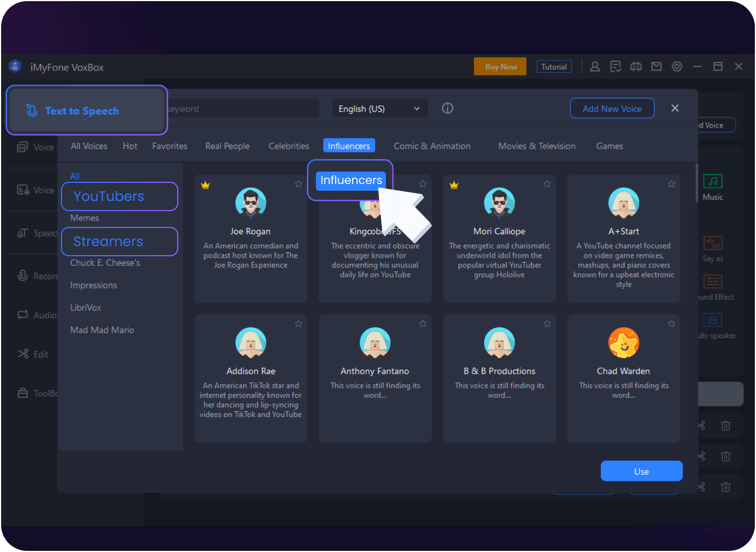Click the Use button

(x=641, y=471)
